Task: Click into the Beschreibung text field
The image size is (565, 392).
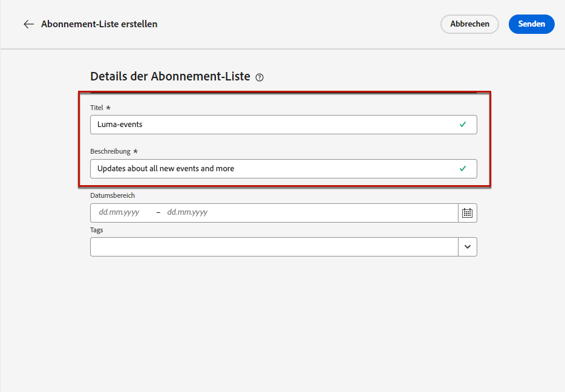Action: pyautogui.click(x=284, y=169)
